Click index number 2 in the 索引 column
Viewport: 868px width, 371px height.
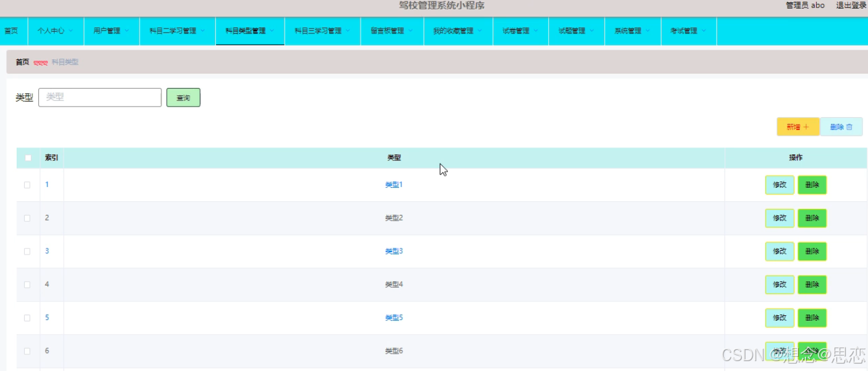coord(47,218)
